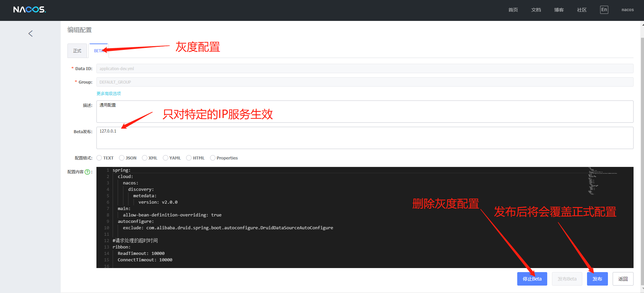Image resolution: width=644 pixels, height=293 pixels.
Task: Select the JSON format radio button
Action: 122,158
